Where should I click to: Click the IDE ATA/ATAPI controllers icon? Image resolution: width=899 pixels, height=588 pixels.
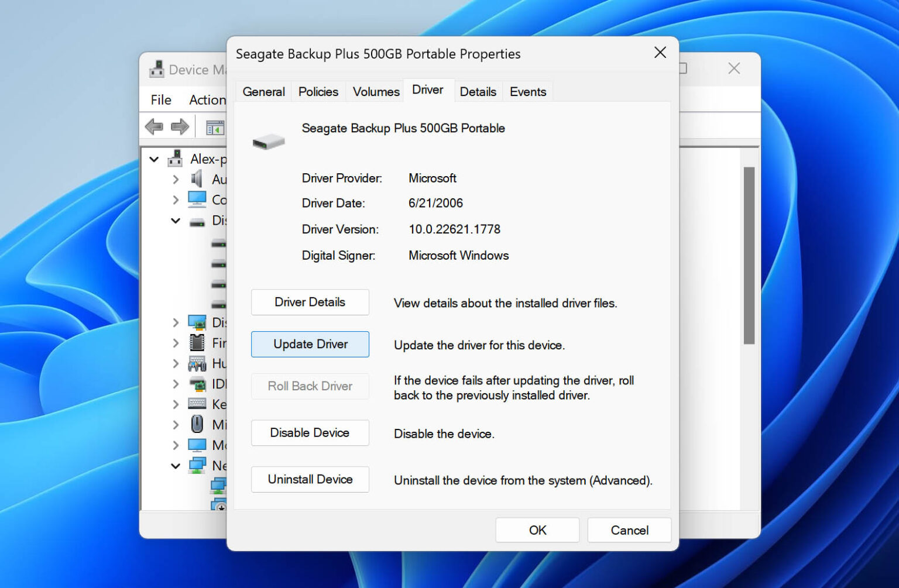pos(197,384)
